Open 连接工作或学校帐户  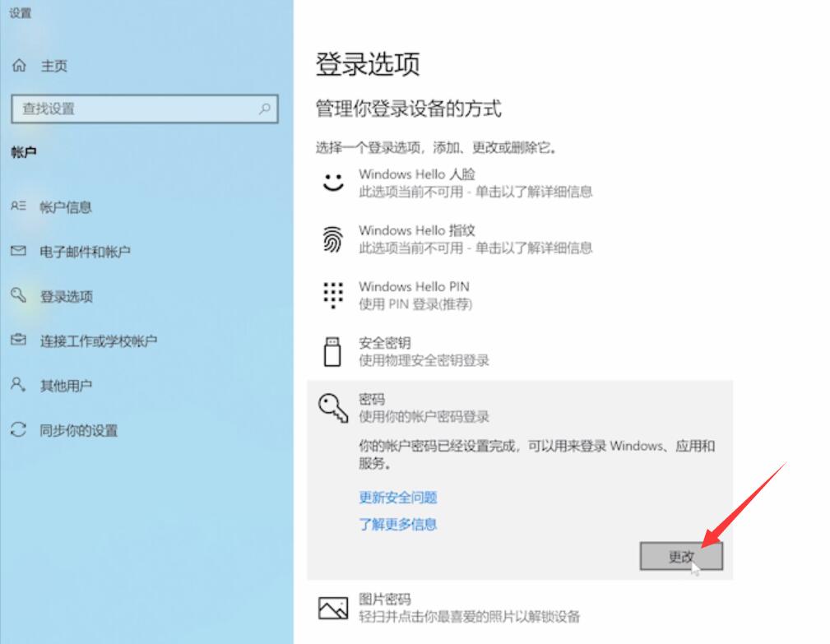(x=99, y=341)
